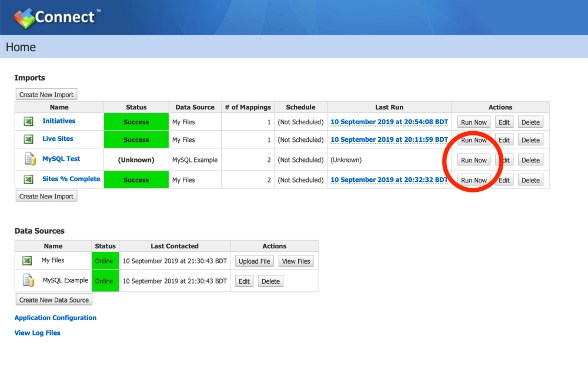588x392 pixels.
Task: Click the (Unknown) last run of MySQL Test
Action: 346,160
